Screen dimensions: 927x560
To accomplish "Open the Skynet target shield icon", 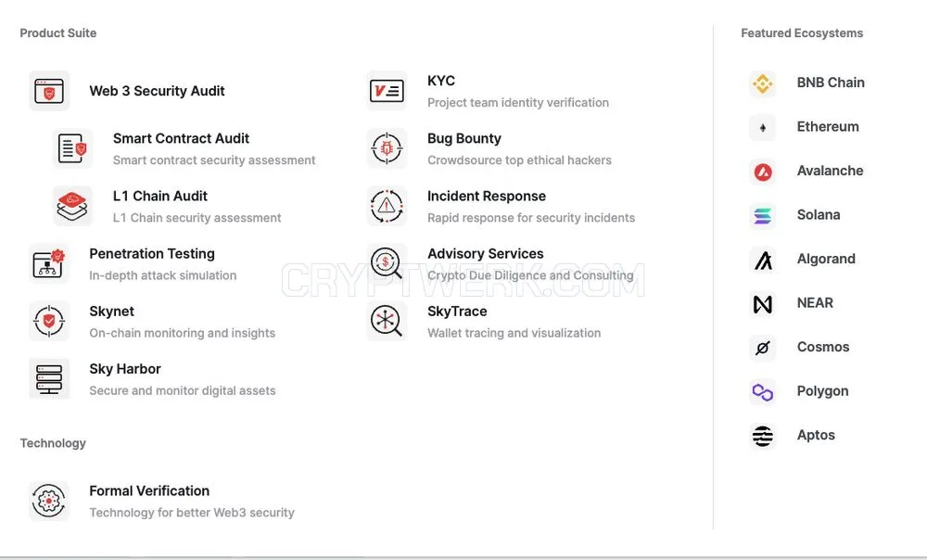I will pyautogui.click(x=49, y=321).
